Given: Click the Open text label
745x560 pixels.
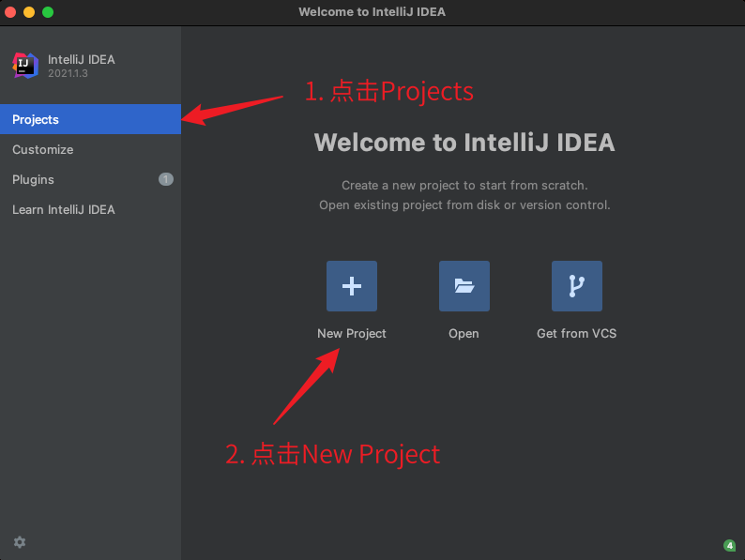Looking at the screenshot, I should coord(464,333).
